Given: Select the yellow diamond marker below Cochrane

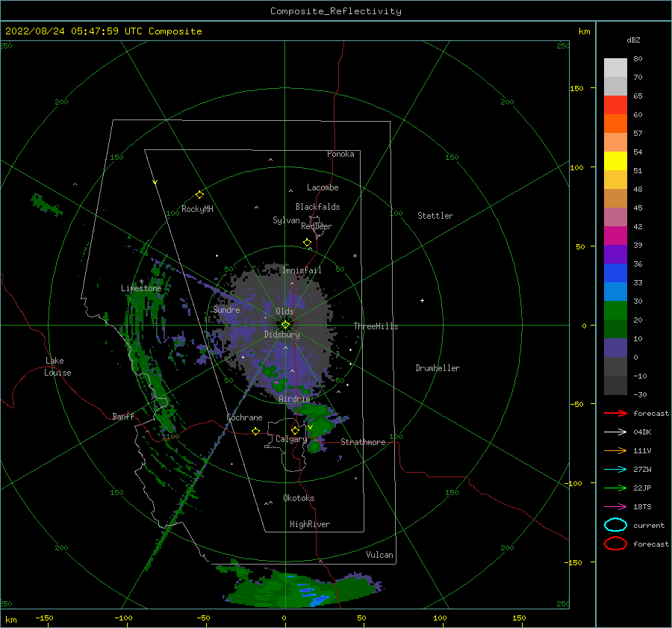Looking at the screenshot, I should coord(256,431).
